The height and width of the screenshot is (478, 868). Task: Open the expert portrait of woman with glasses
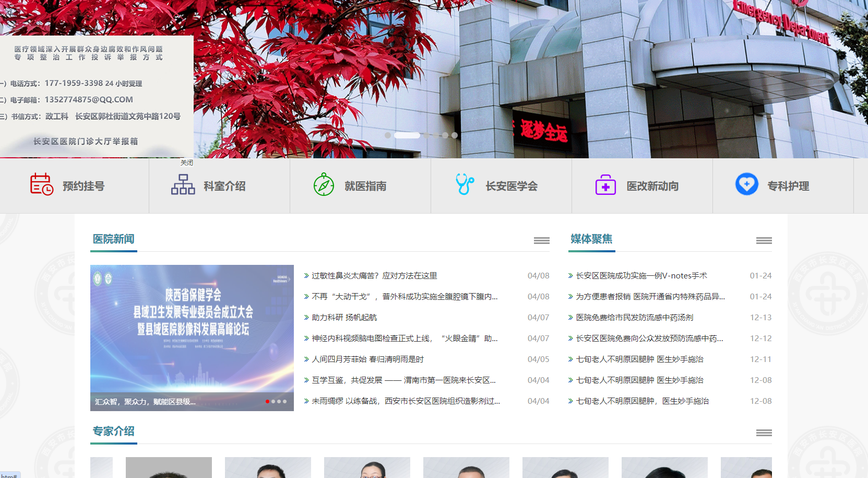click(367, 468)
